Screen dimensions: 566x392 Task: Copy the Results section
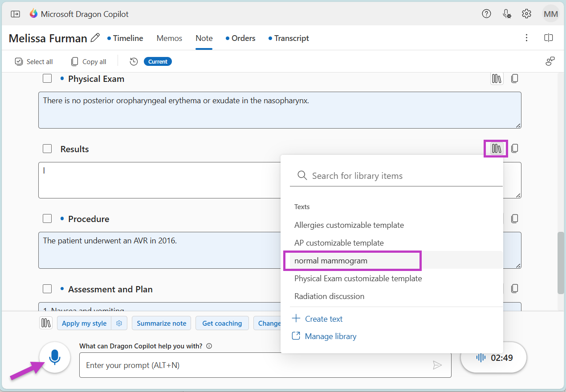pos(514,148)
